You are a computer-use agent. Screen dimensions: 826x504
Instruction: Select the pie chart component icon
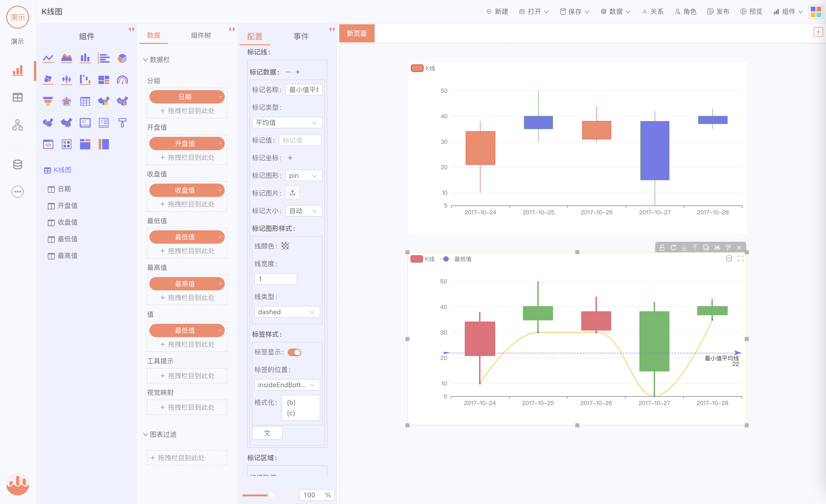tap(122, 59)
